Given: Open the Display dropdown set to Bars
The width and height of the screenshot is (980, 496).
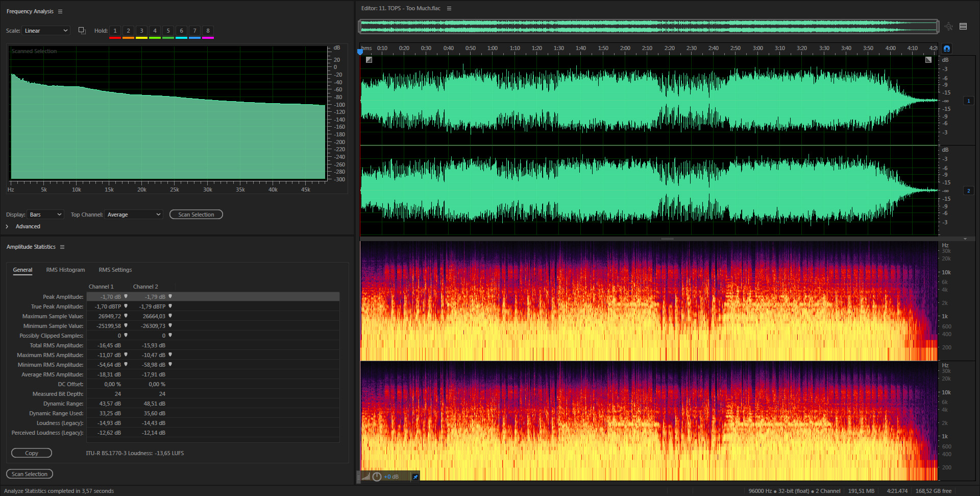Looking at the screenshot, I should click(x=45, y=215).
